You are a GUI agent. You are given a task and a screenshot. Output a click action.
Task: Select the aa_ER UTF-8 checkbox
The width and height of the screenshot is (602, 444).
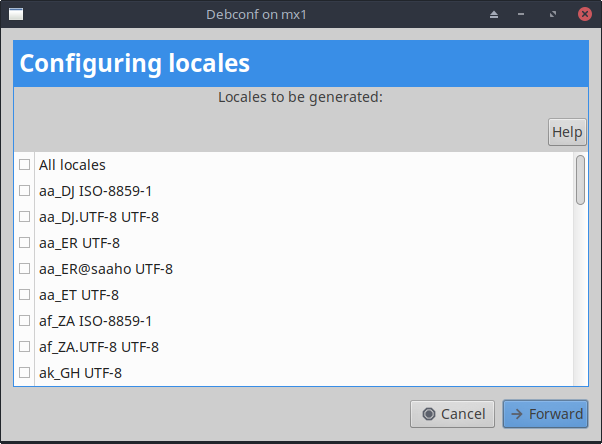25,243
